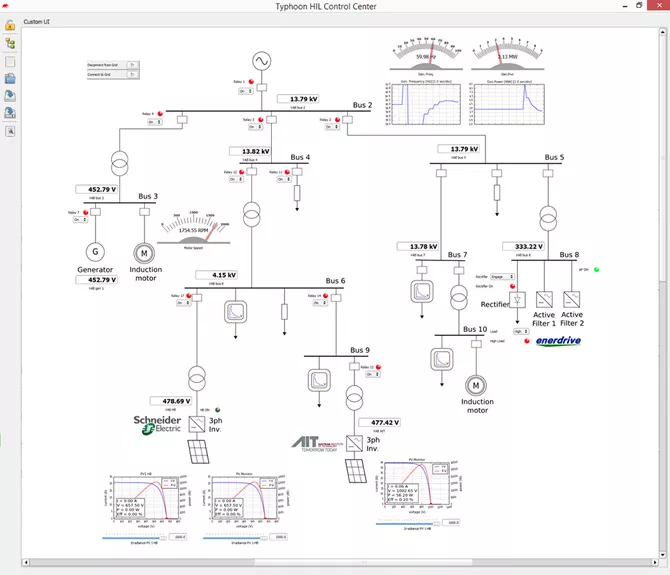The width and height of the screenshot is (670, 575).
Task: Open the Relay 12 state dropdown
Action: click(236, 179)
